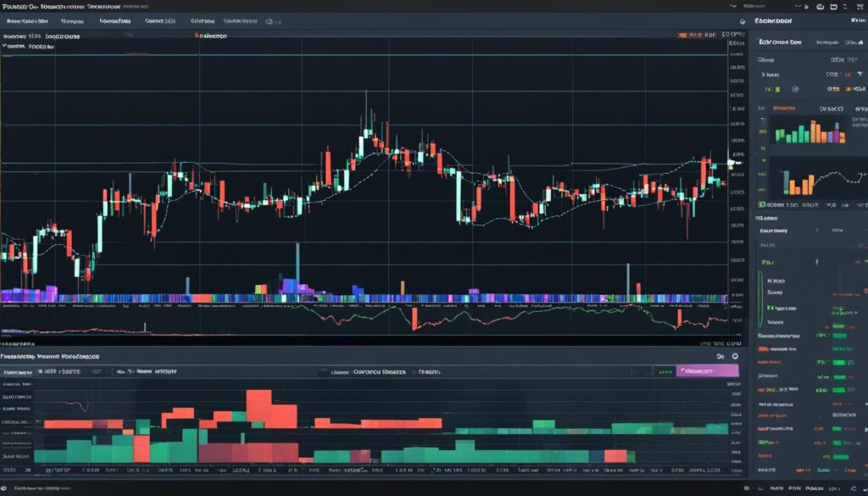Click the purple button in the lower panel

click(x=707, y=371)
